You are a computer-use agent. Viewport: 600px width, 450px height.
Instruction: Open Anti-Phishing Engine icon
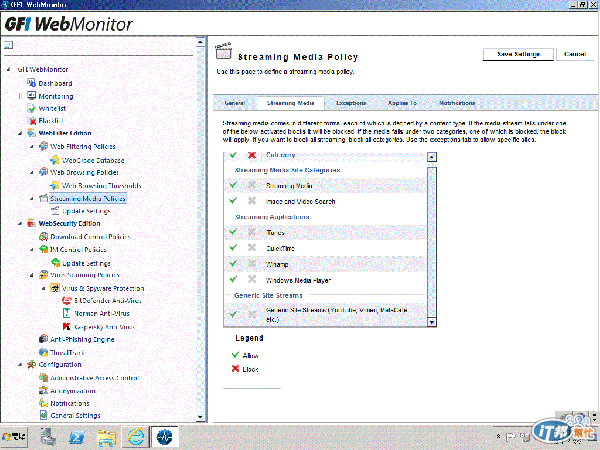click(43, 339)
